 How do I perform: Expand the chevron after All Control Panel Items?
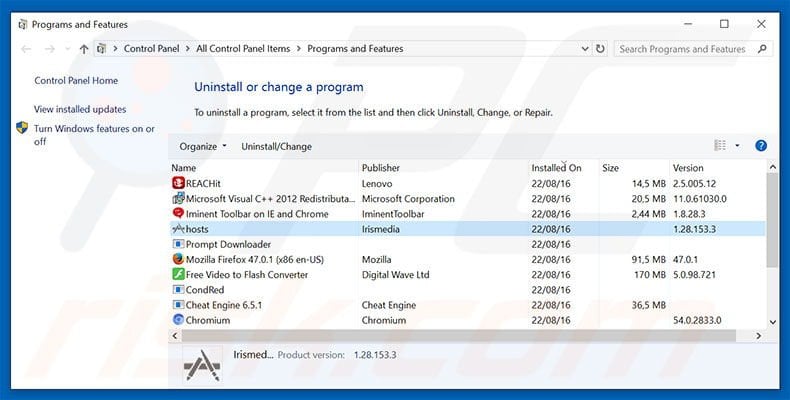point(298,49)
